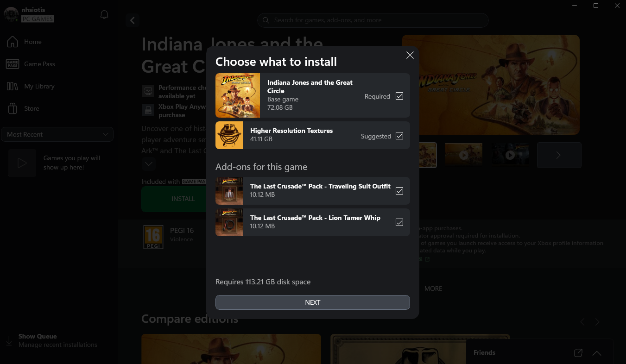Uncheck Lion Tamer Whip add-on checkbox
This screenshot has width=626, height=364.
click(399, 222)
